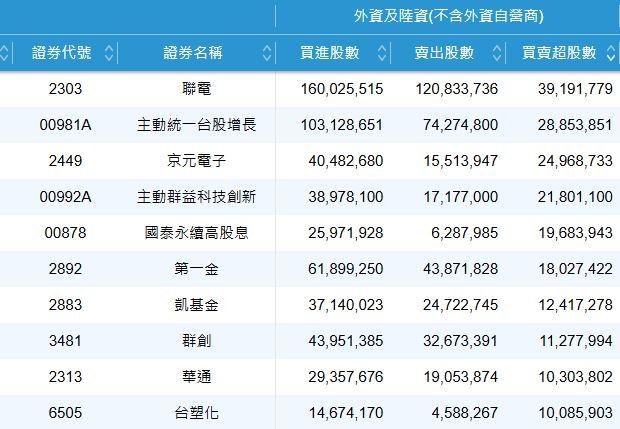
Task: Click buy volume 37,140,023
Action: pos(346,305)
